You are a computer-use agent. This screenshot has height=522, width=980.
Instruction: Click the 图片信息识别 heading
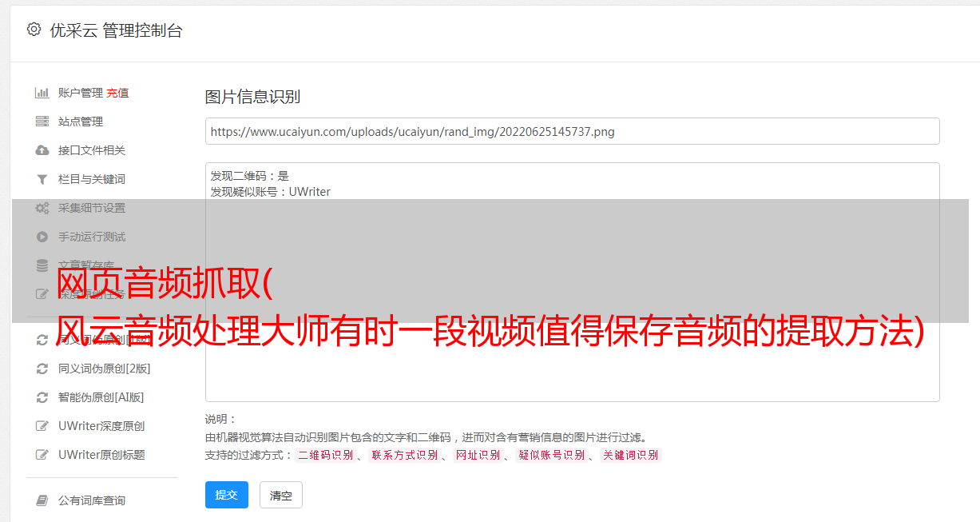(x=252, y=97)
